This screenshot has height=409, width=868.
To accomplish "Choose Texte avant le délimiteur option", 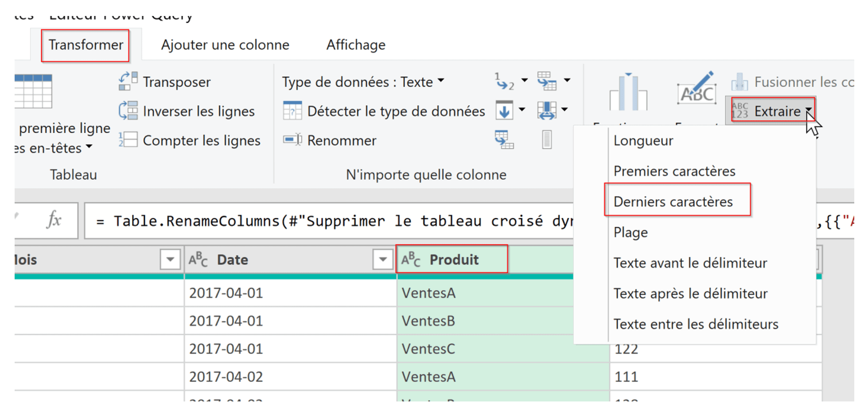I will tap(690, 263).
